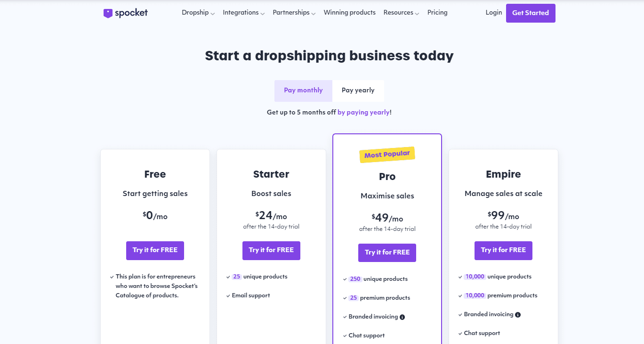Screen dimensions: 644x344
Task: Click the Most Popular badge
Action: [x=387, y=154]
